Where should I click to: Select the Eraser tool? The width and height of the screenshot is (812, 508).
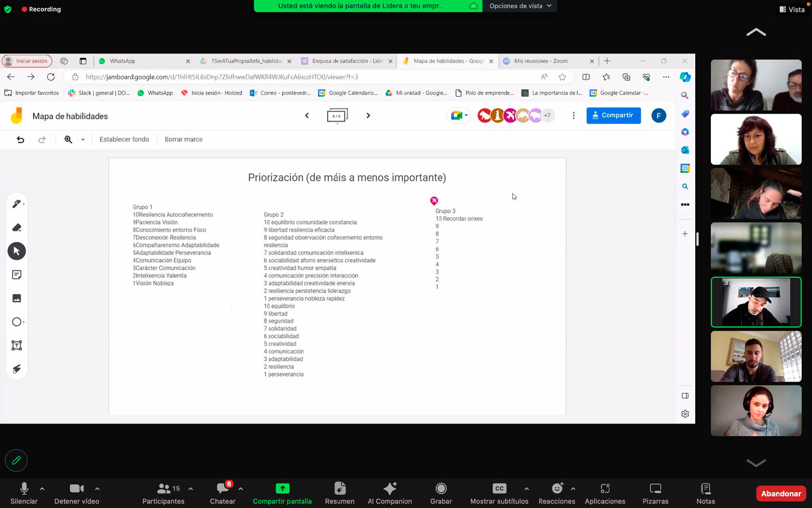point(16,228)
